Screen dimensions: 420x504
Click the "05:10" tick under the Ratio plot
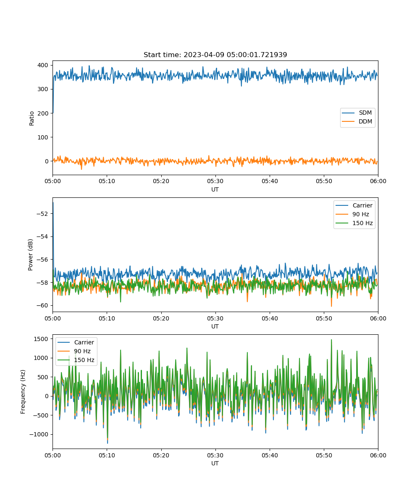(x=107, y=181)
